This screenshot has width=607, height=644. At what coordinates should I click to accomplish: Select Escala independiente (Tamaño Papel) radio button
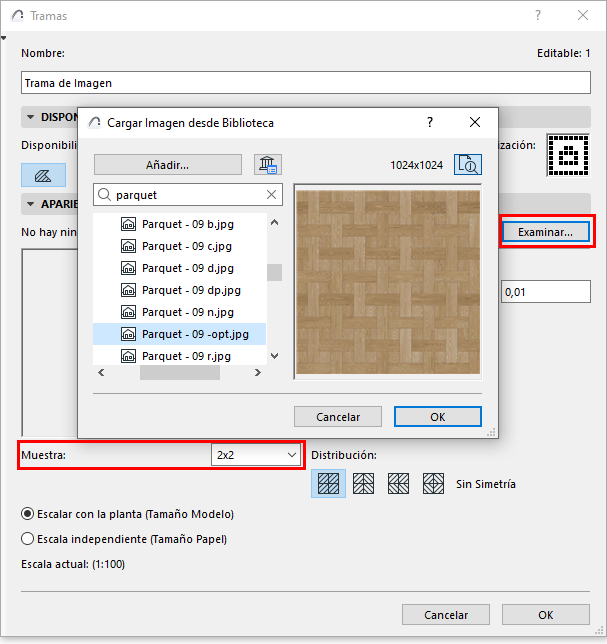28,538
